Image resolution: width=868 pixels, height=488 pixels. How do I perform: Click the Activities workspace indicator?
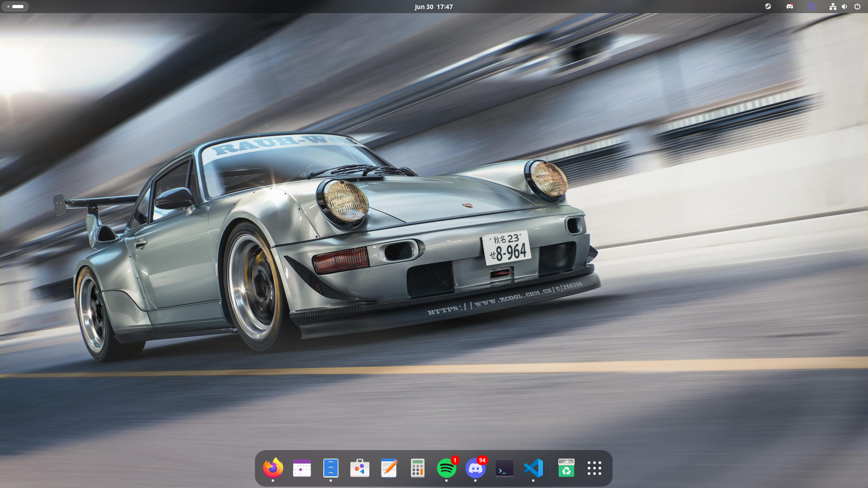[15, 7]
